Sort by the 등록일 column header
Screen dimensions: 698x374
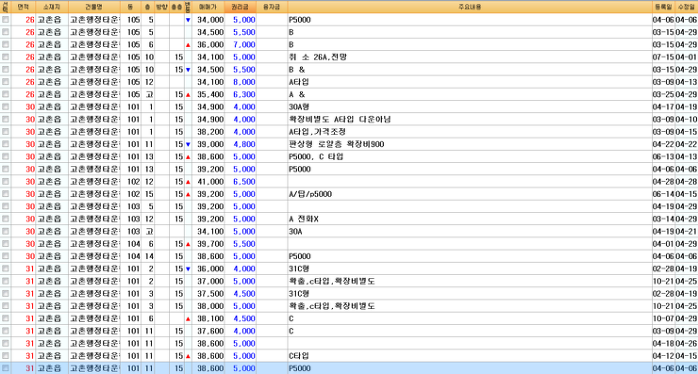[x=663, y=7]
